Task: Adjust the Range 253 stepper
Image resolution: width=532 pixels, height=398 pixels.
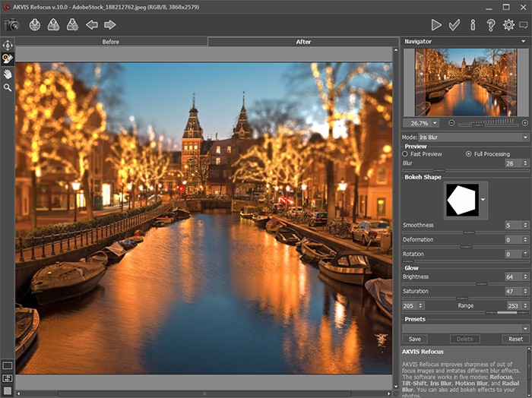Action: pyautogui.click(x=525, y=306)
